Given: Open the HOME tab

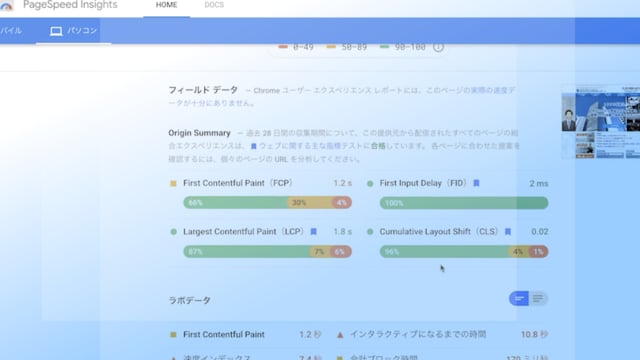Looking at the screenshot, I should (167, 5).
